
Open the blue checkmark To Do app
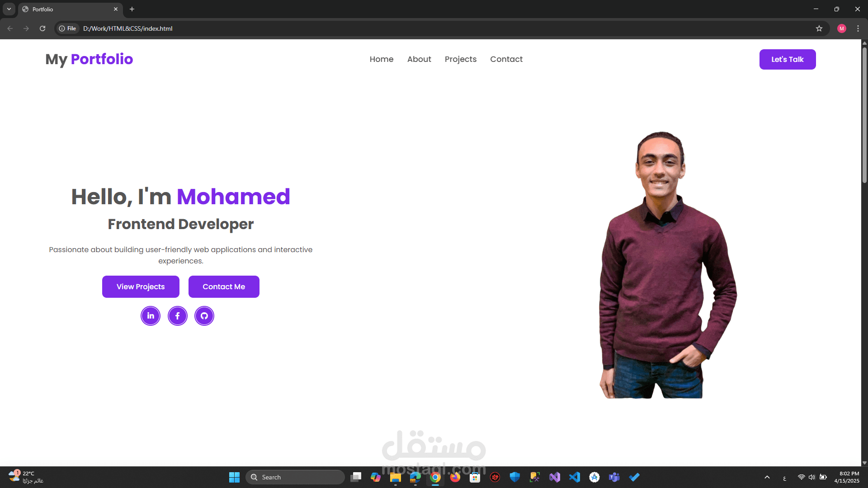coord(634,477)
